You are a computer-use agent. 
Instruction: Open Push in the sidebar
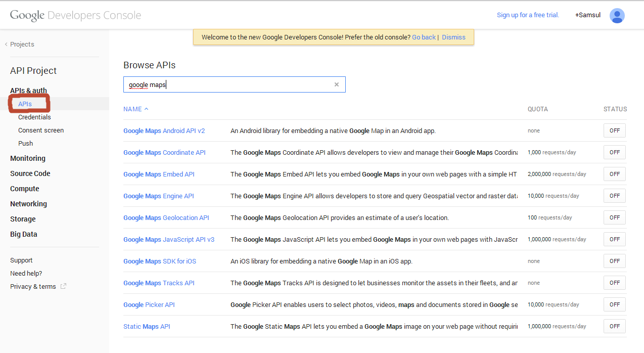pyautogui.click(x=25, y=143)
